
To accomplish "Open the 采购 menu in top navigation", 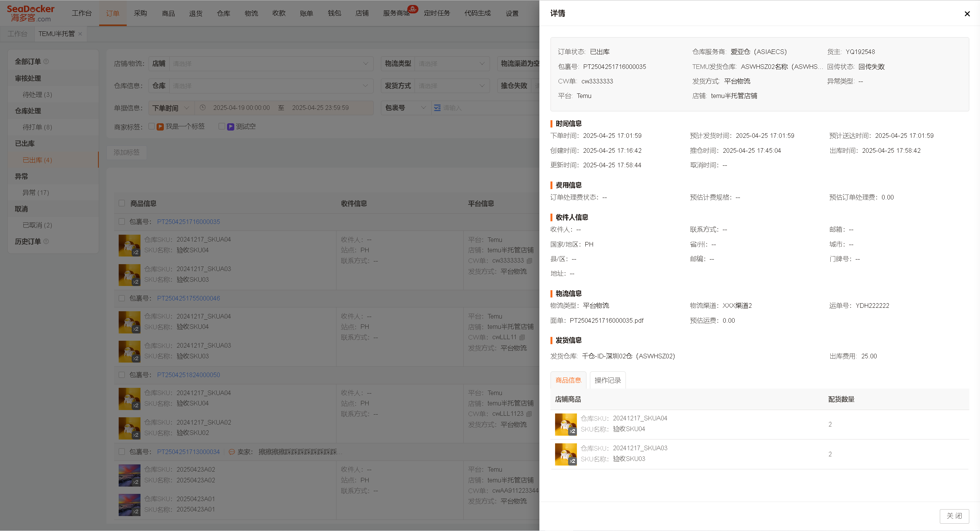I will [x=140, y=13].
